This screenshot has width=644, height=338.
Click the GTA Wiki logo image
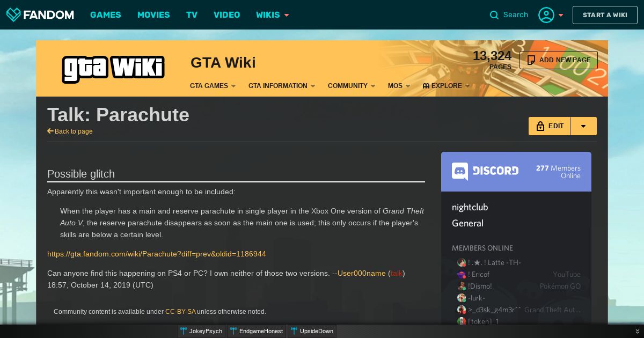tap(113, 69)
